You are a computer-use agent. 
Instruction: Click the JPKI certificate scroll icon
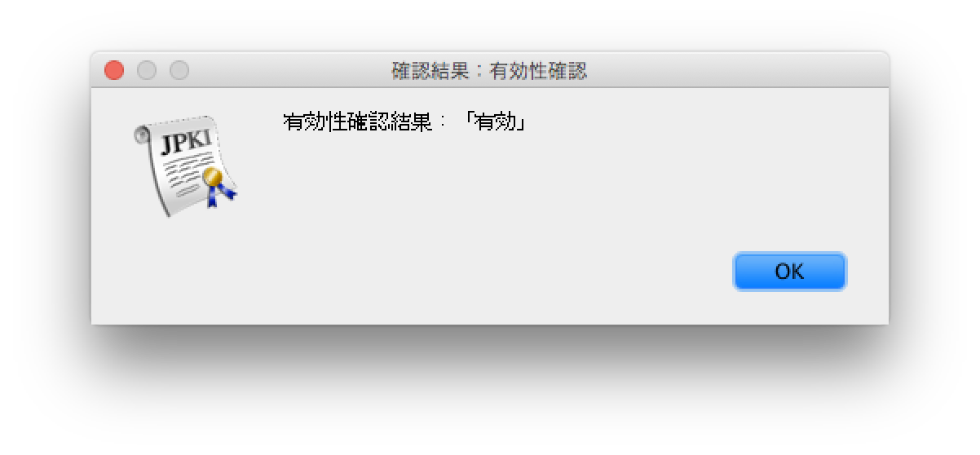point(185,166)
